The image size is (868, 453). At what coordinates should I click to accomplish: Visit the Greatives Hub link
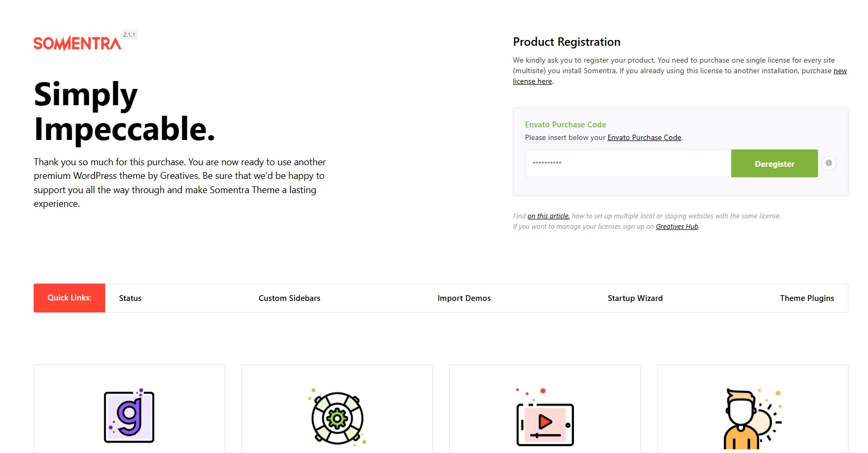[677, 226]
